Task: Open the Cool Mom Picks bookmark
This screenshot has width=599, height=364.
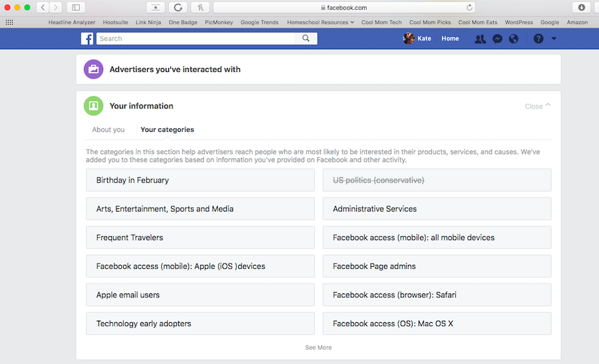Action: (x=430, y=22)
